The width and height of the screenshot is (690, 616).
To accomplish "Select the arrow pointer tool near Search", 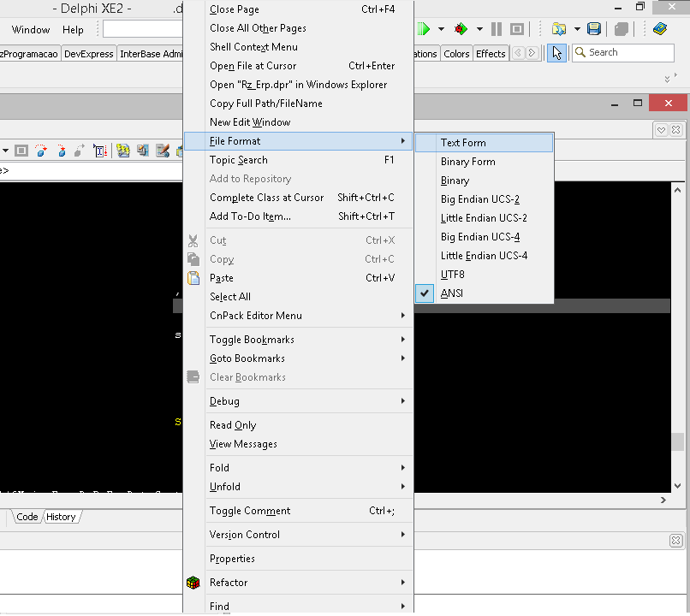I will pos(556,52).
